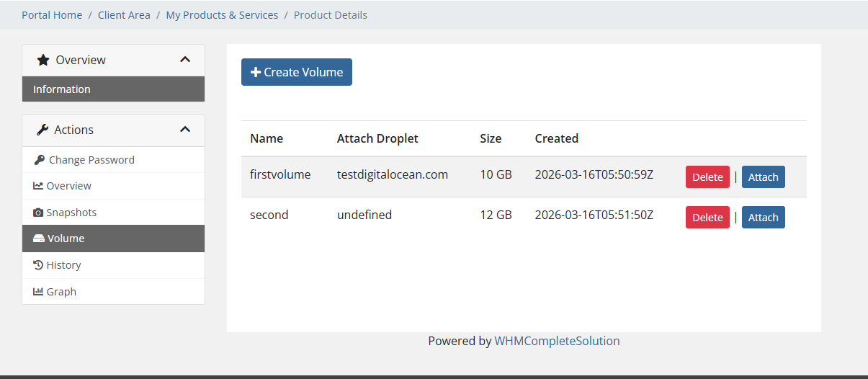Select History in the Actions menu

click(63, 265)
